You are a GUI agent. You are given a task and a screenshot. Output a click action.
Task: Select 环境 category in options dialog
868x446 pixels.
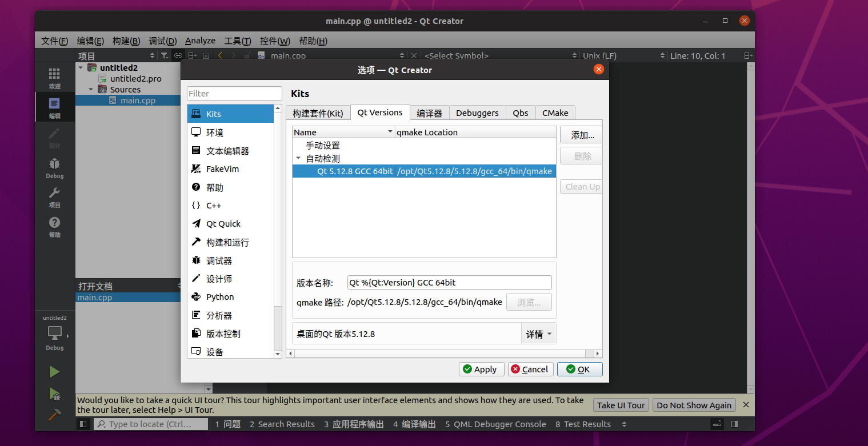point(230,132)
